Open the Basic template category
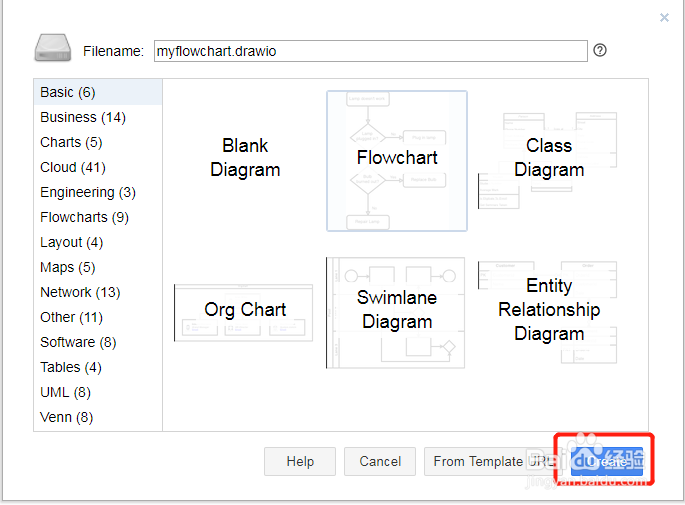 (x=67, y=92)
